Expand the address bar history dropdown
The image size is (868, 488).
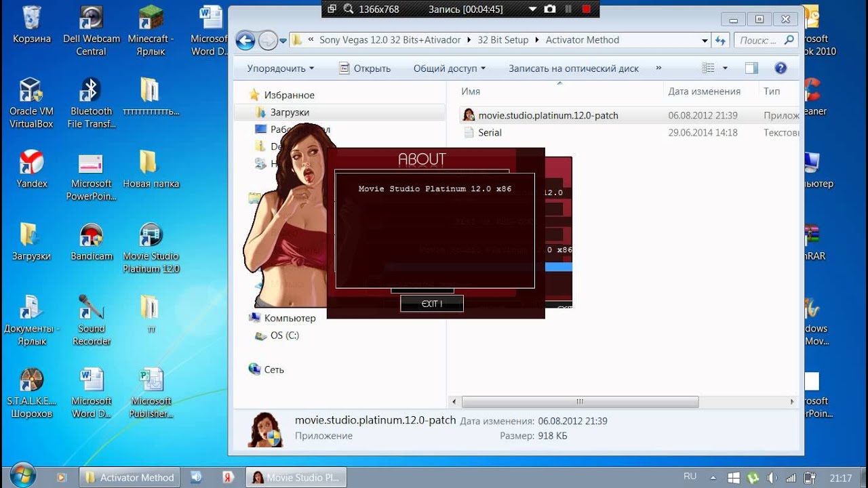point(705,41)
